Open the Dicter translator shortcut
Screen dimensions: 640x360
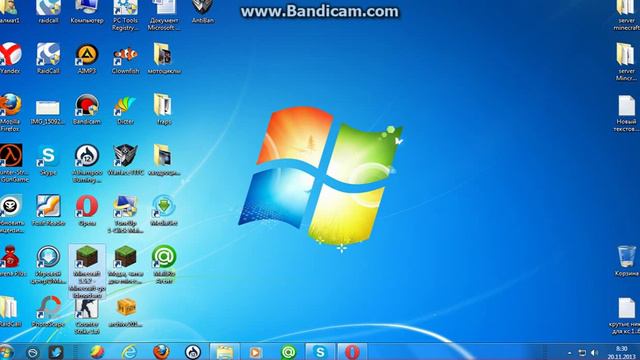point(125,110)
